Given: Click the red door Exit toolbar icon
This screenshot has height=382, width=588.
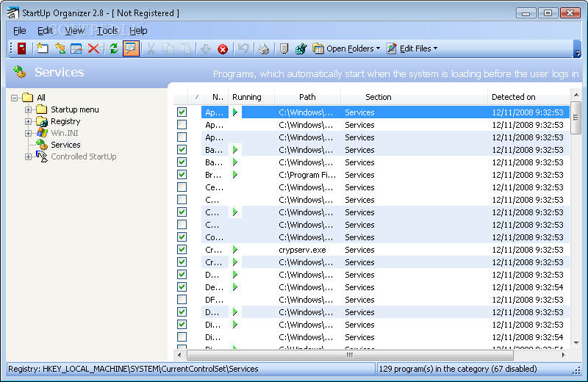Looking at the screenshot, I should pos(22,48).
